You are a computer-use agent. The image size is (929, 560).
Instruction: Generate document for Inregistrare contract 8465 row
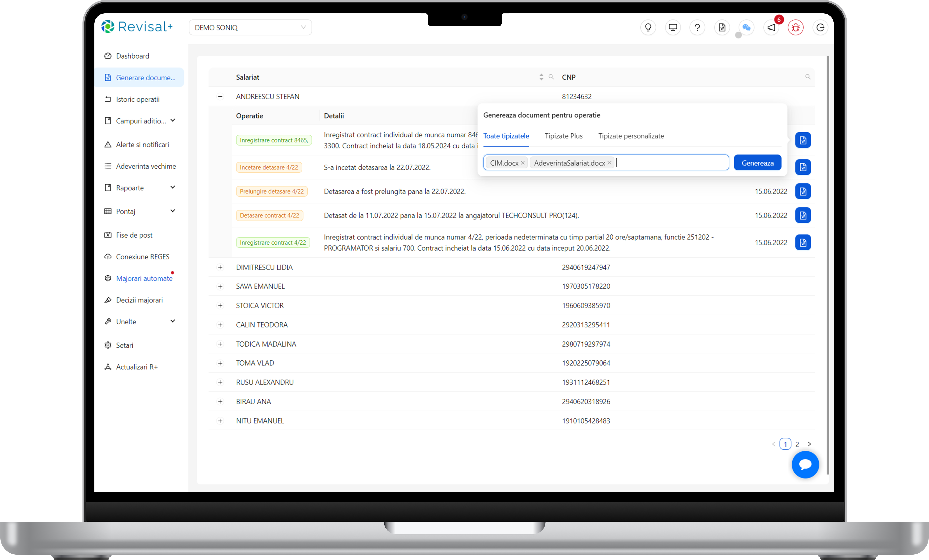point(803,140)
